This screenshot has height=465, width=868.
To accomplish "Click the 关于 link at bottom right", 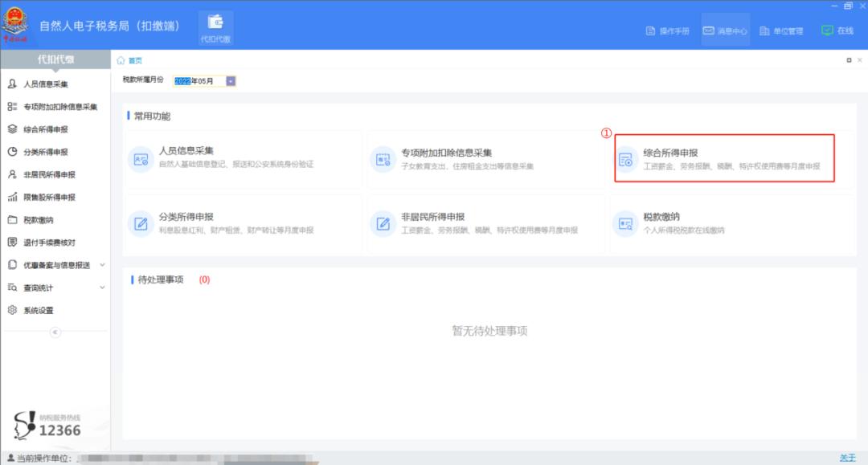I will 847,458.
